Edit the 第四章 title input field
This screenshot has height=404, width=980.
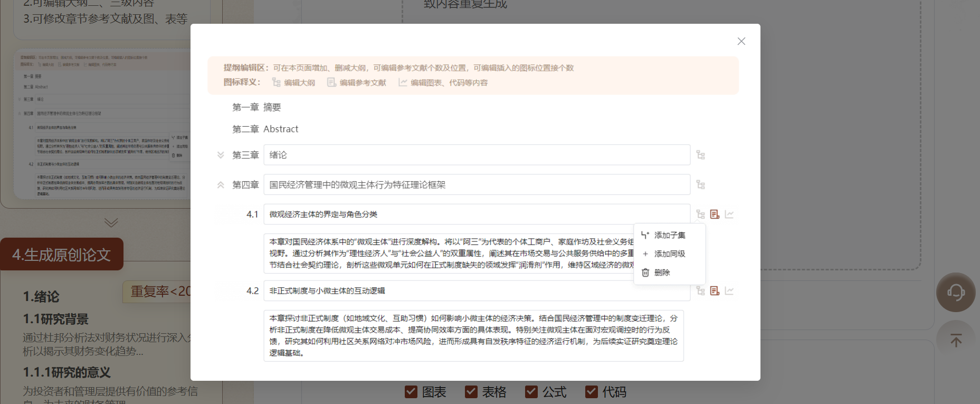pyautogui.click(x=477, y=184)
